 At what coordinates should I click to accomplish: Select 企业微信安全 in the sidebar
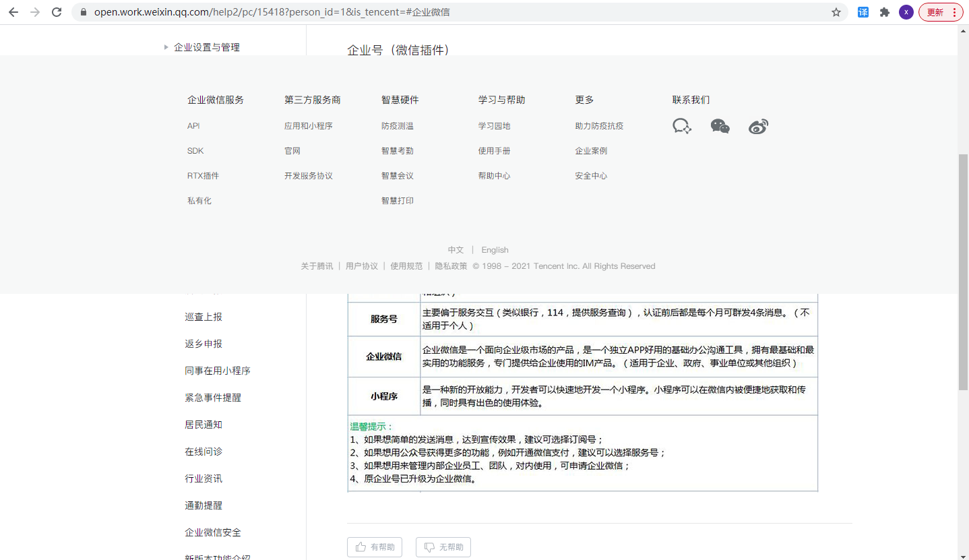213,532
